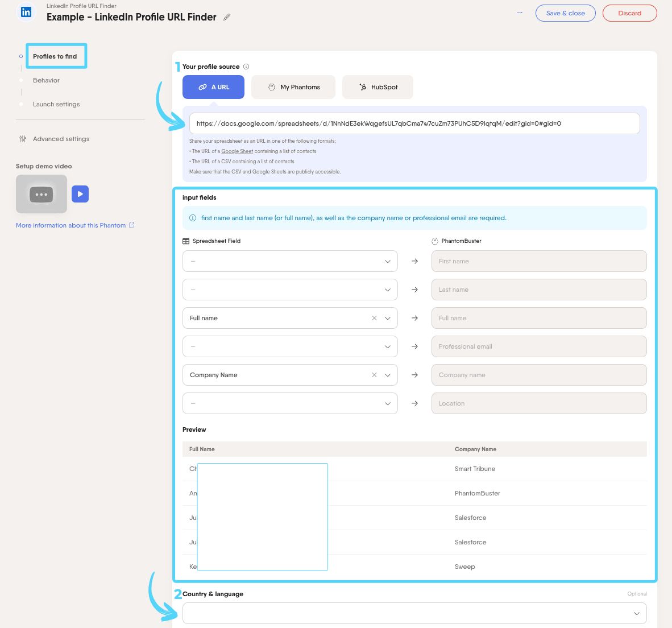Click the Full name PhantomBuster field

539,318
